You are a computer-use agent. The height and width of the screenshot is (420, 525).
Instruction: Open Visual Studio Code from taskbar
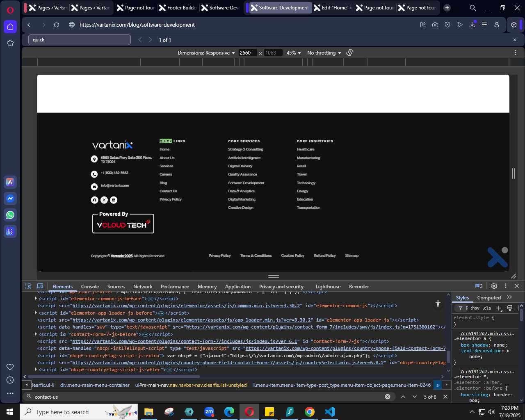coord(330,412)
